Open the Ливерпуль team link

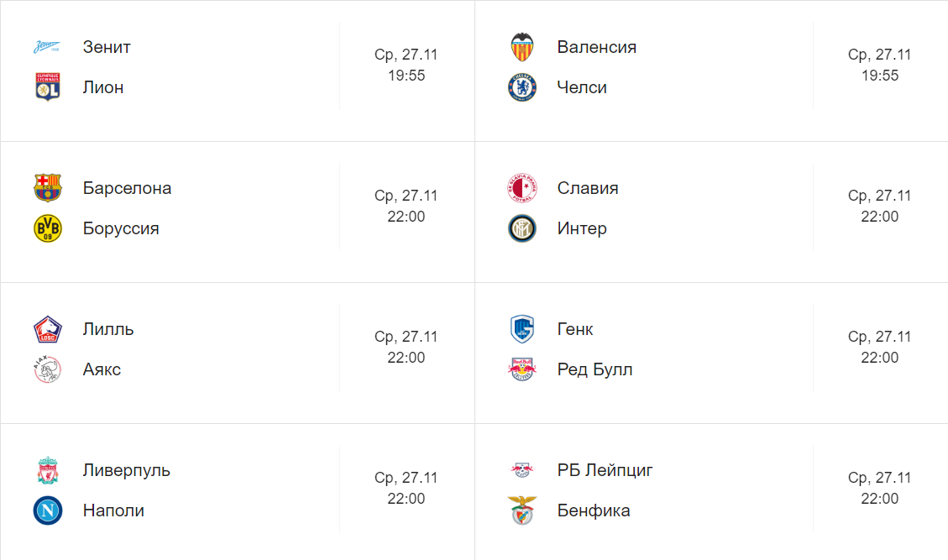[x=126, y=470]
